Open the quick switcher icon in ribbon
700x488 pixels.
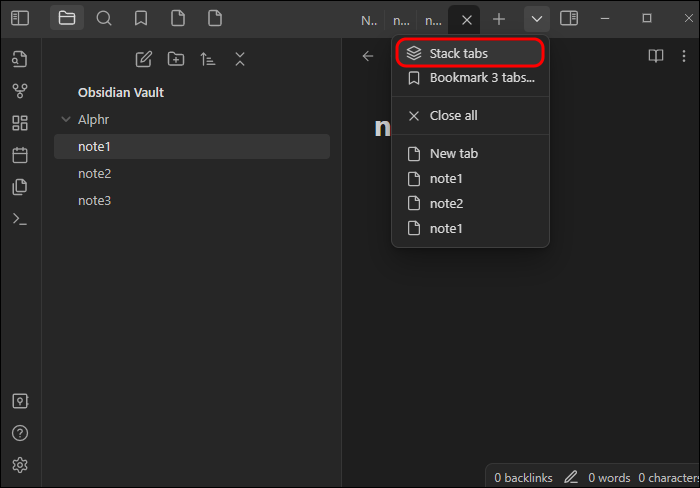(20, 58)
